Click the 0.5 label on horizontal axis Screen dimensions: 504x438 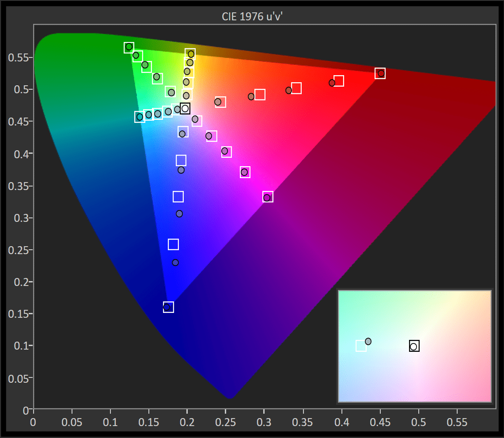(x=418, y=422)
